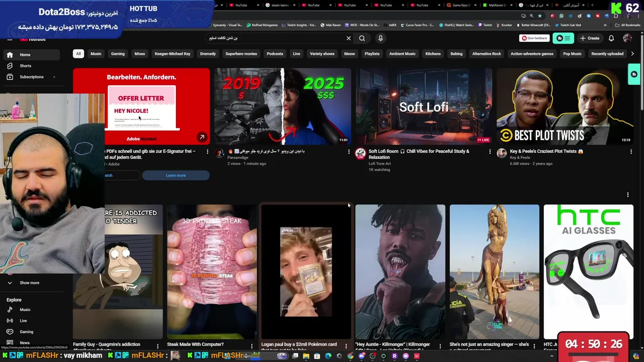
Task: Open the 2019 vs 2025 thumbnail
Action: tap(282, 107)
